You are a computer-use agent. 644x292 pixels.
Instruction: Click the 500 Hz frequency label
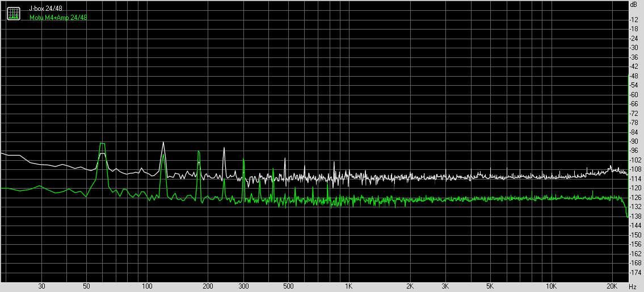pos(288,286)
